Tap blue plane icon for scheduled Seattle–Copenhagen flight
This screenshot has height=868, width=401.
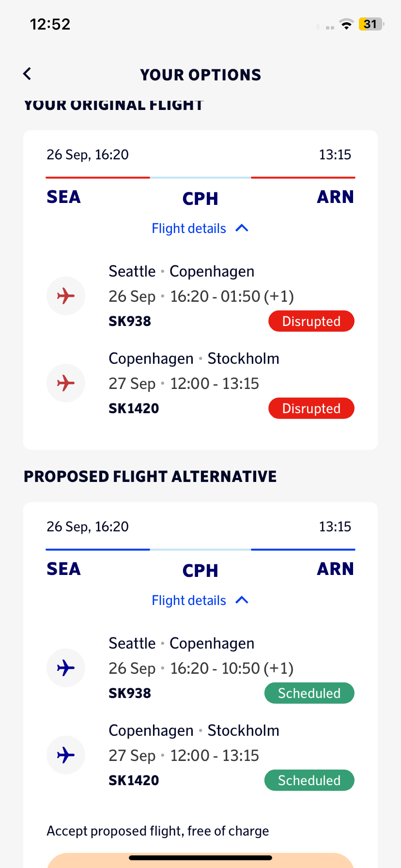click(x=66, y=668)
